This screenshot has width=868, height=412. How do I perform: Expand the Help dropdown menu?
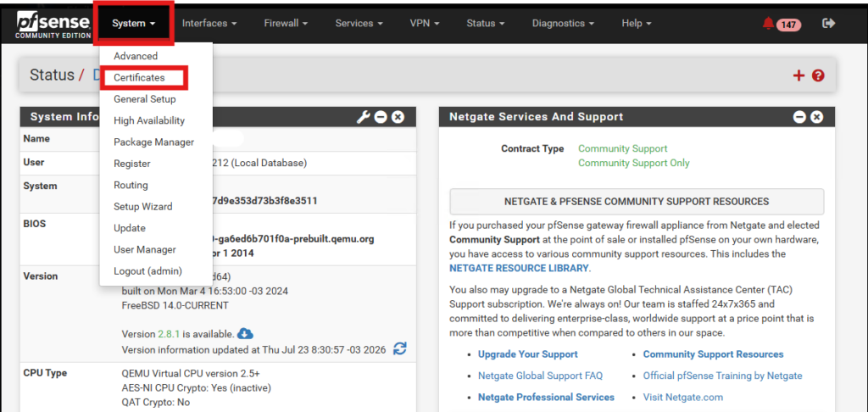point(636,23)
